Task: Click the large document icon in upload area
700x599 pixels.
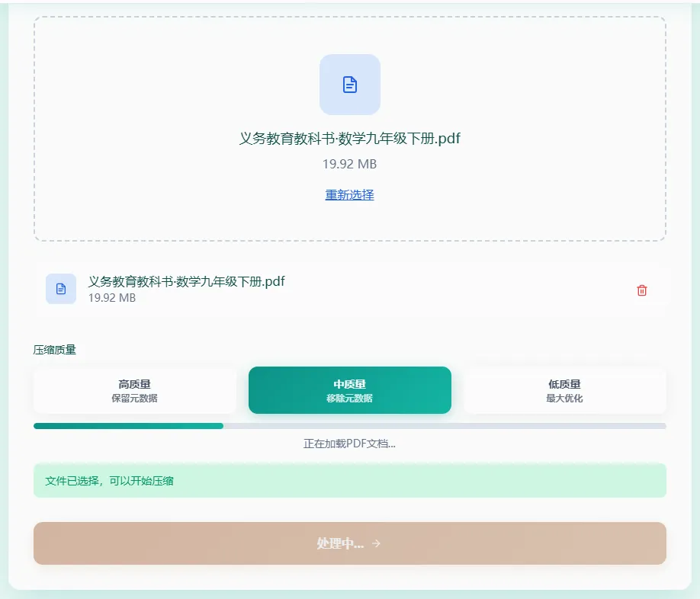Action: 349,85
